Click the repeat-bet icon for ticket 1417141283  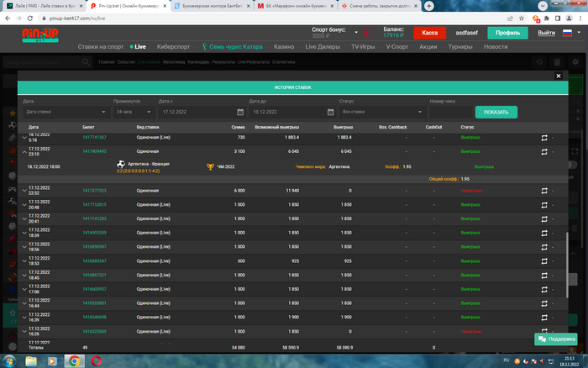[544, 219]
